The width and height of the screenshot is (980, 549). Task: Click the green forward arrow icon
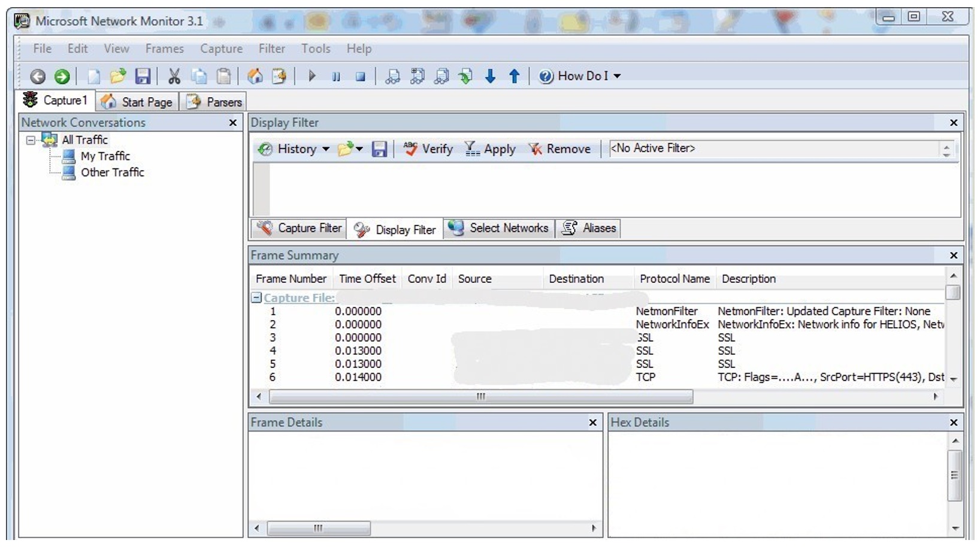tap(62, 77)
